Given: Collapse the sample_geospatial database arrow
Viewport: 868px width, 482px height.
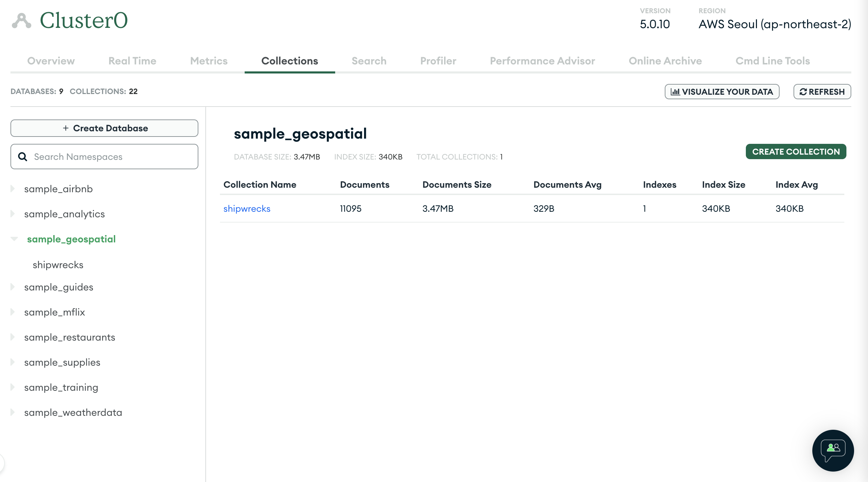Looking at the screenshot, I should coord(14,239).
